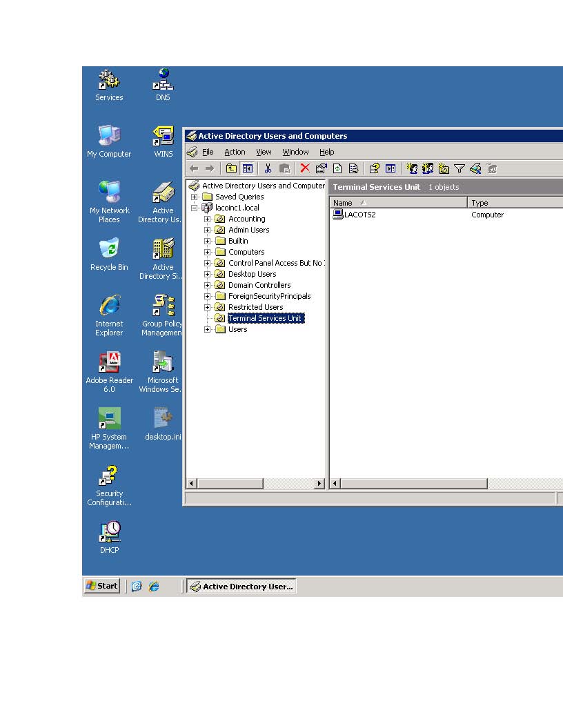Create a new organizational unit from the toolbar
Screen dimensions: 563x728
[444, 168]
